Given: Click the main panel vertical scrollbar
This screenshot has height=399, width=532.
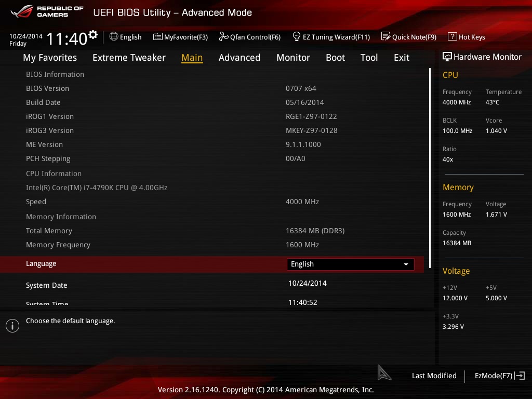Looking at the screenshot, I should [430, 168].
